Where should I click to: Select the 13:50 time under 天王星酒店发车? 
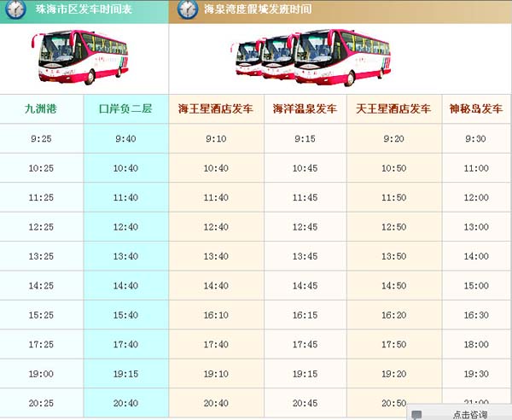394,256
